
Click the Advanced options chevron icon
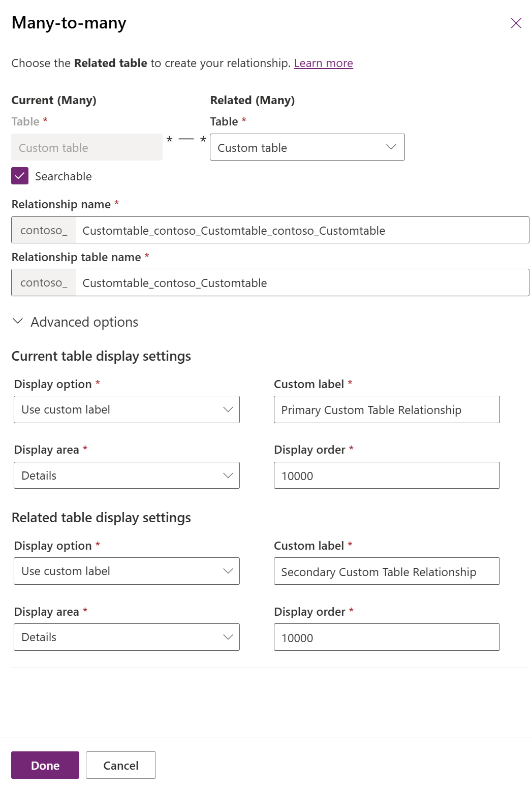coord(18,322)
